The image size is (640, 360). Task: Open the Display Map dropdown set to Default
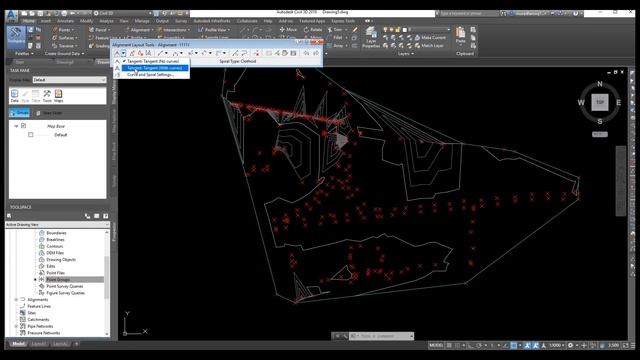[x=69, y=80]
